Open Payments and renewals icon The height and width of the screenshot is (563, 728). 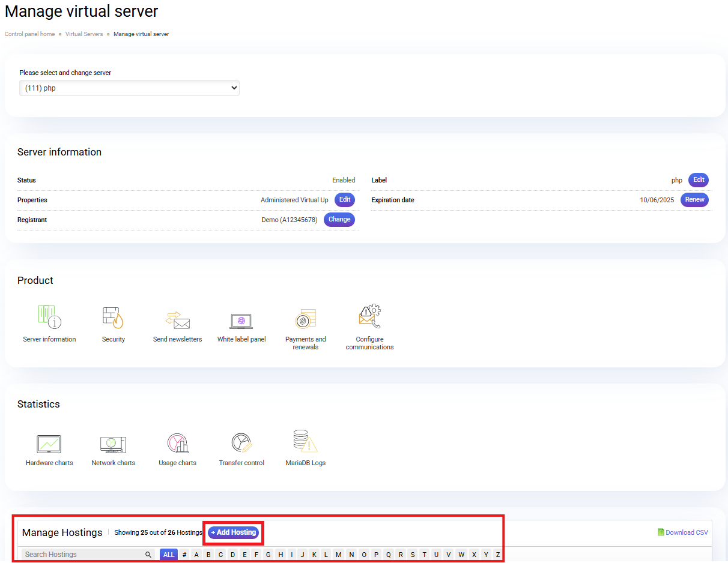(305, 319)
